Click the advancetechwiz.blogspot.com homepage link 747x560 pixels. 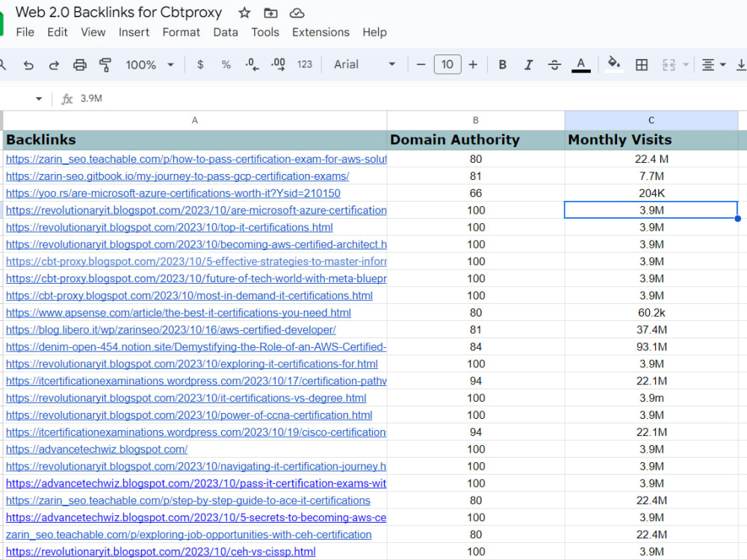click(x=97, y=449)
